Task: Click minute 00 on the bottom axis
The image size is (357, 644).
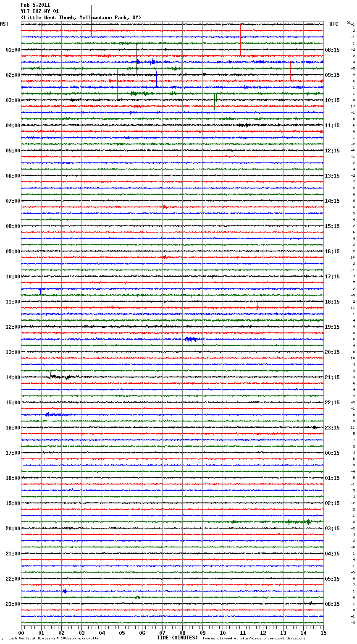Action: click(x=21, y=633)
